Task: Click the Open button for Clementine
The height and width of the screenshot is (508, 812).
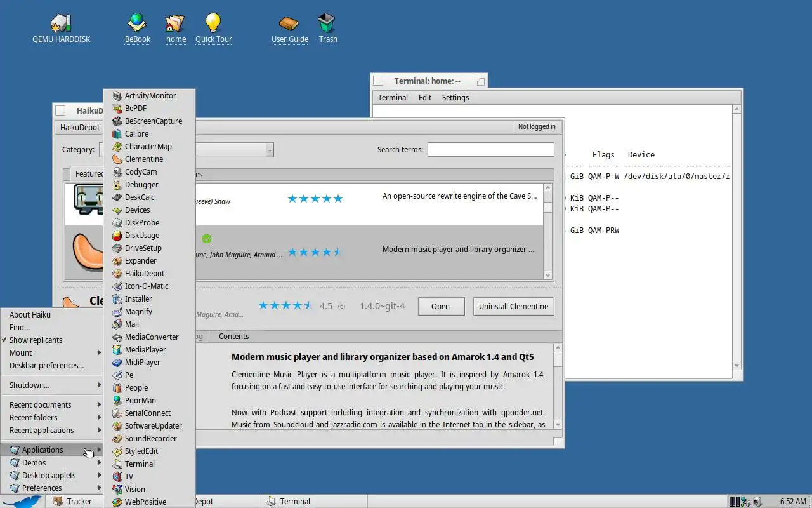Action: point(440,306)
